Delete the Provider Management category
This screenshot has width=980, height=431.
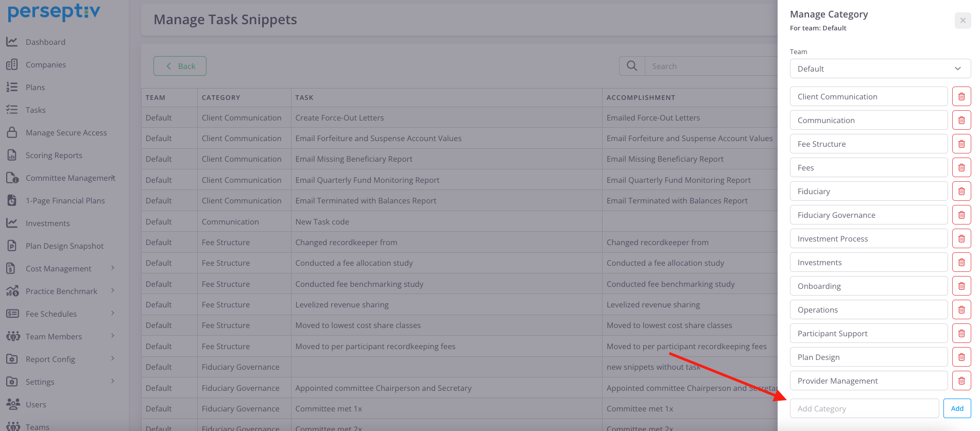pos(961,381)
